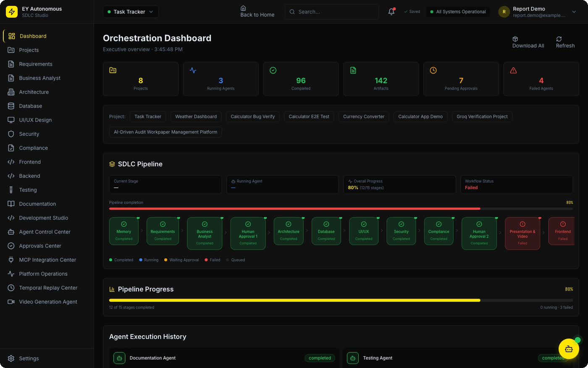Open Backend in the sidebar
This screenshot has height=368, width=588.
[47, 176]
